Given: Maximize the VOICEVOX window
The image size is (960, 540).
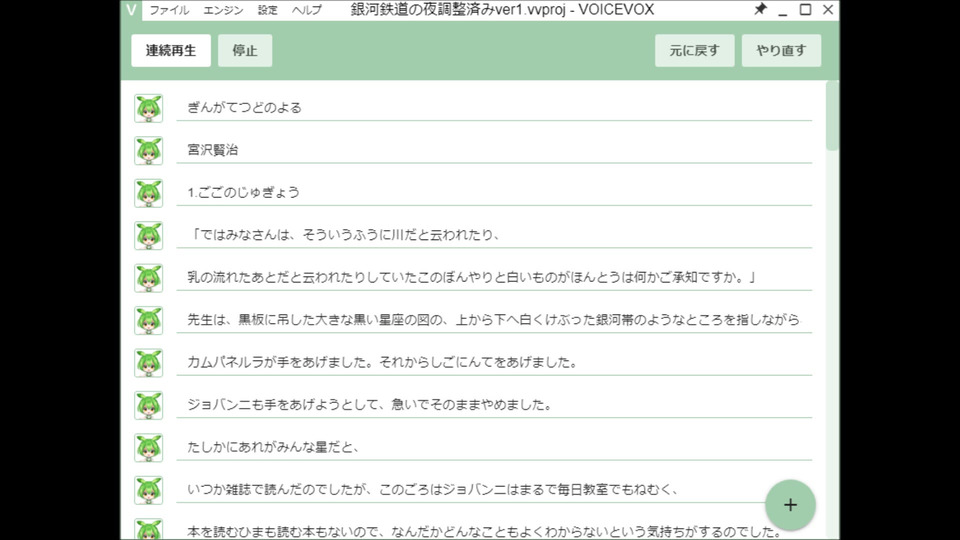Looking at the screenshot, I should coord(806,10).
